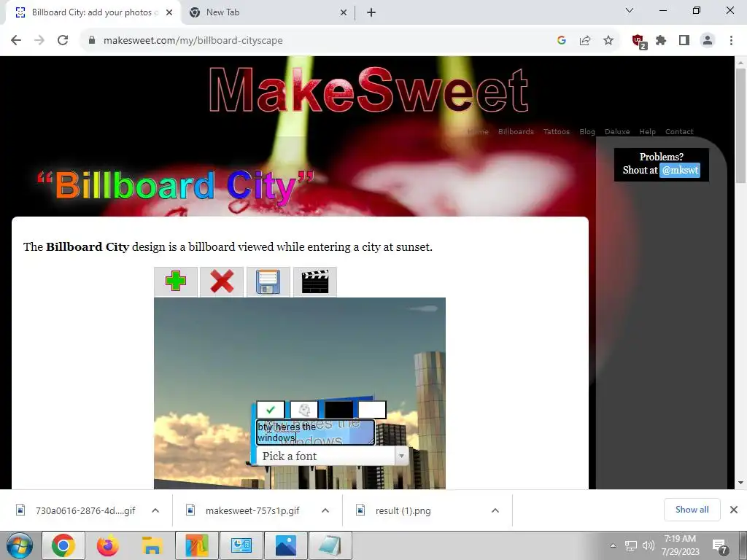Click Chrome in the taskbar

pyautogui.click(x=63, y=545)
